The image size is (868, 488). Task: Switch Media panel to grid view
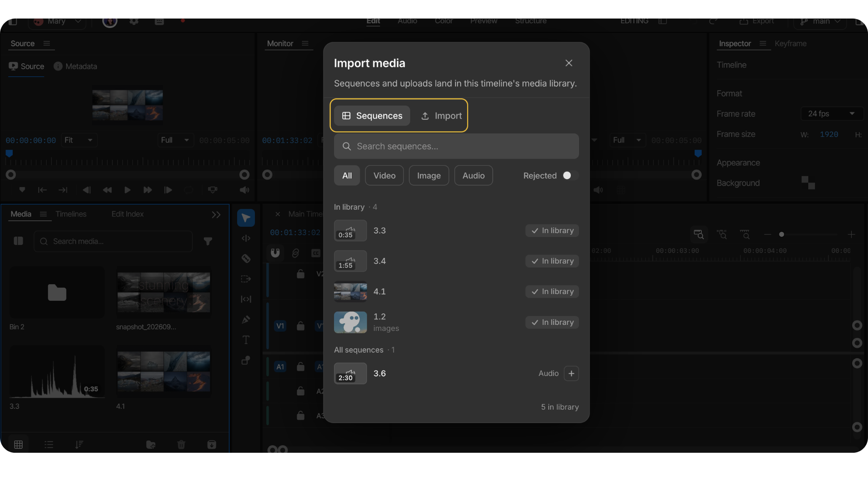tap(19, 445)
